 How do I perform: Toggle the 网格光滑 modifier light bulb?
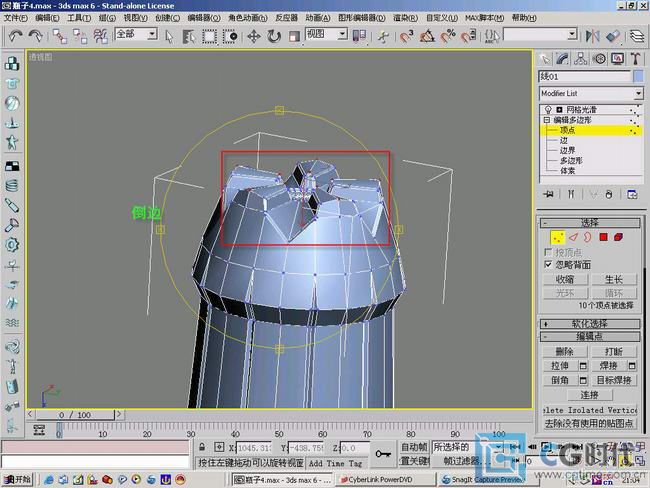(548, 109)
